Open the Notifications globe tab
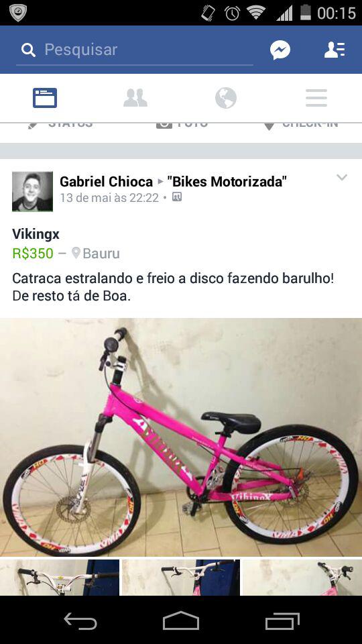Viewport: 362px width, 644px height. coord(226,98)
